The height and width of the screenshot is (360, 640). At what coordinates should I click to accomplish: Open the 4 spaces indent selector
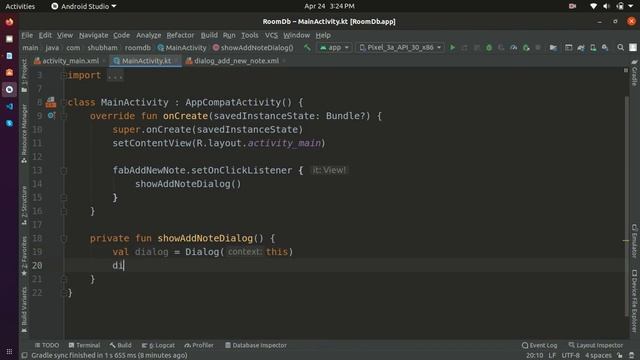pos(599,356)
